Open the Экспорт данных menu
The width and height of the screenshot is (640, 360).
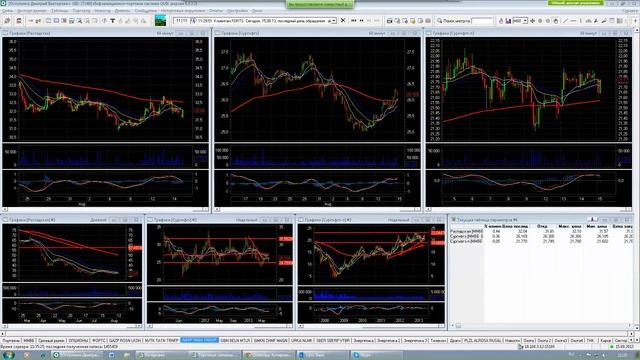coord(32,11)
